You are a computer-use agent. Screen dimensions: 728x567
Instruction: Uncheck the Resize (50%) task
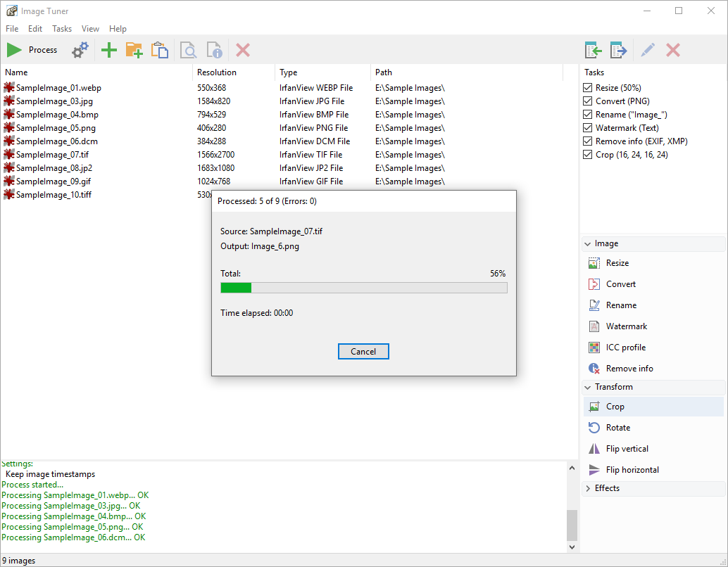587,87
